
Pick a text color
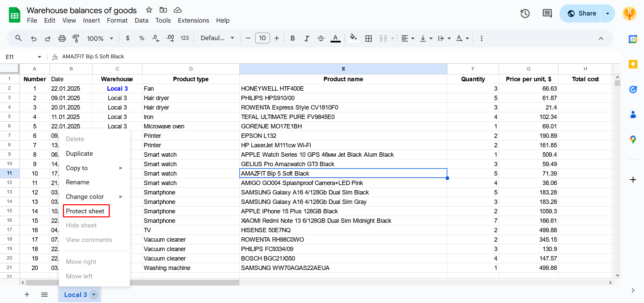335,38
